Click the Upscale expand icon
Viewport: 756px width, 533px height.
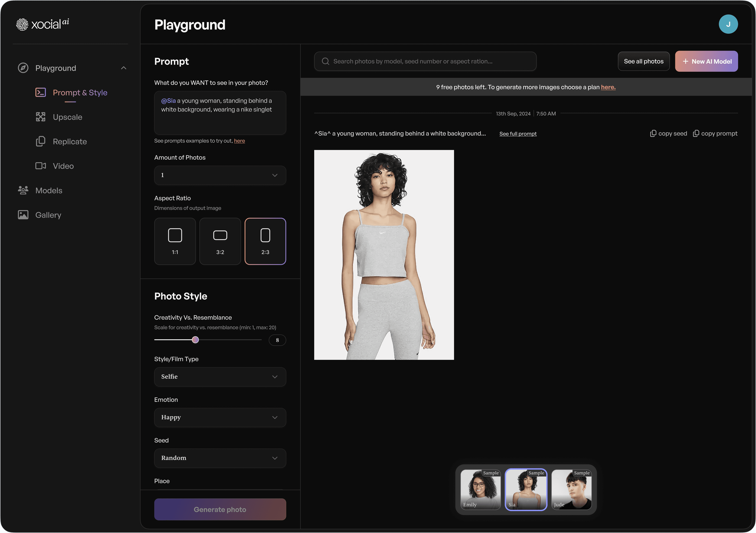point(41,117)
